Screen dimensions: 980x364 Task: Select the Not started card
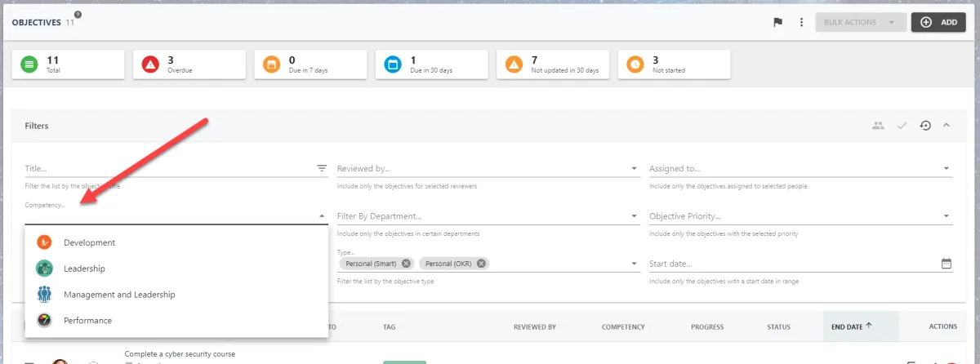[674, 64]
